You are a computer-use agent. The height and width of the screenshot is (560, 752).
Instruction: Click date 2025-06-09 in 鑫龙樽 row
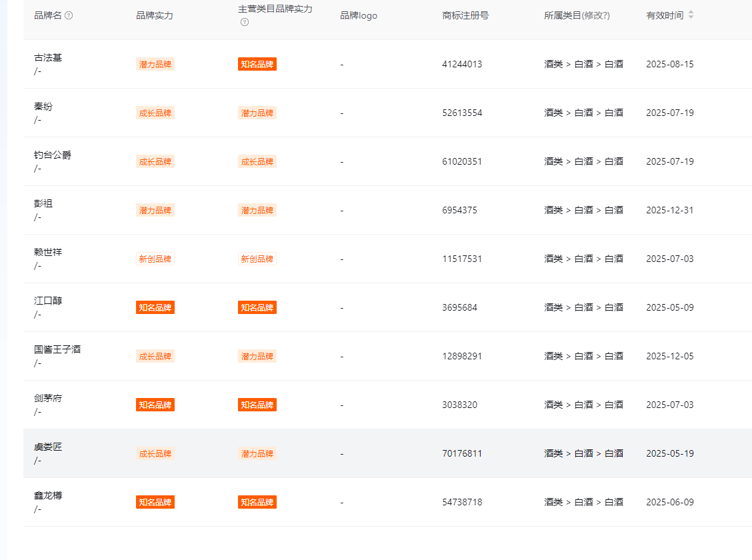[669, 502]
